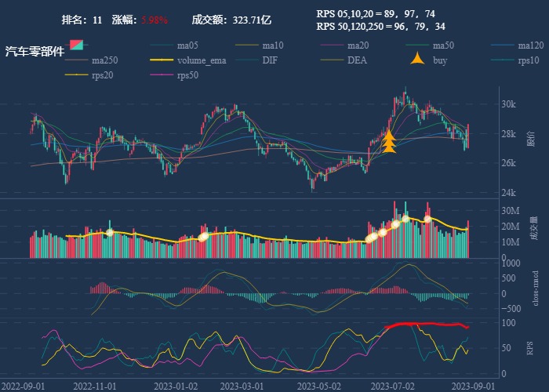Click the 汽车零部件 chart title
This screenshot has width=549, height=392.
coord(35,52)
